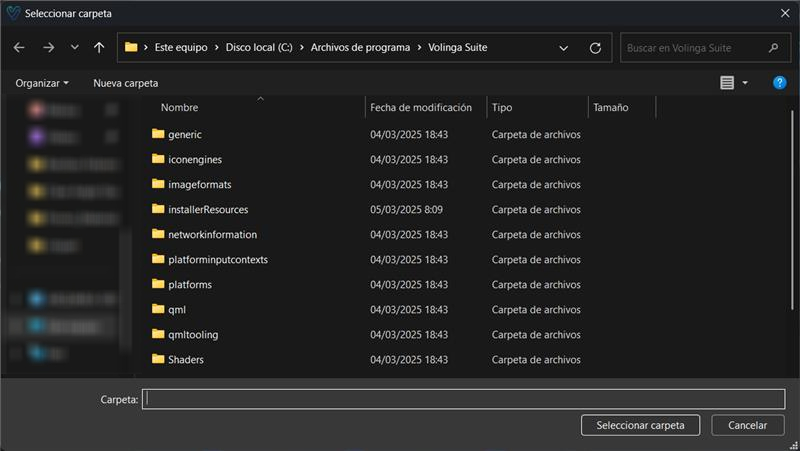Click the search magnifier icon
The height and width of the screenshot is (451, 800).
pos(773,47)
